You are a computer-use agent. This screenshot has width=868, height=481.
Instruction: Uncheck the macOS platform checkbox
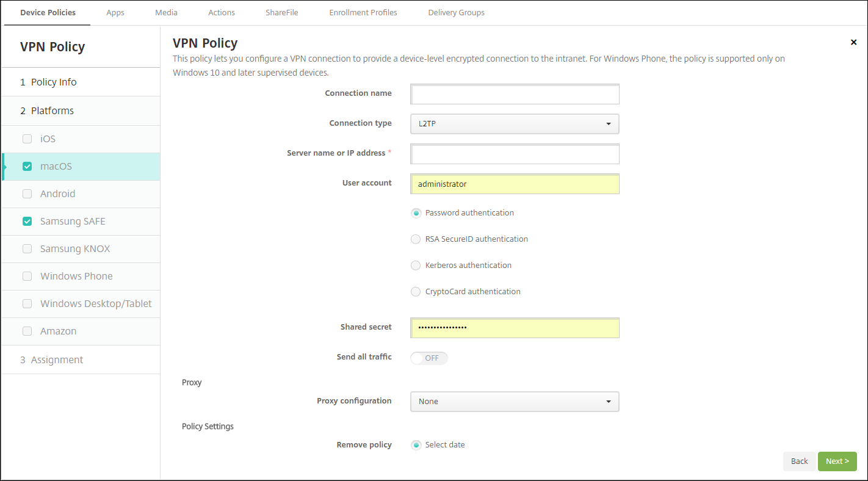coord(27,166)
